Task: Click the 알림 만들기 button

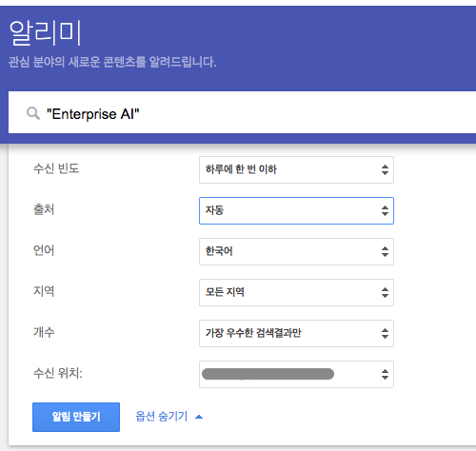Action: coord(76,417)
